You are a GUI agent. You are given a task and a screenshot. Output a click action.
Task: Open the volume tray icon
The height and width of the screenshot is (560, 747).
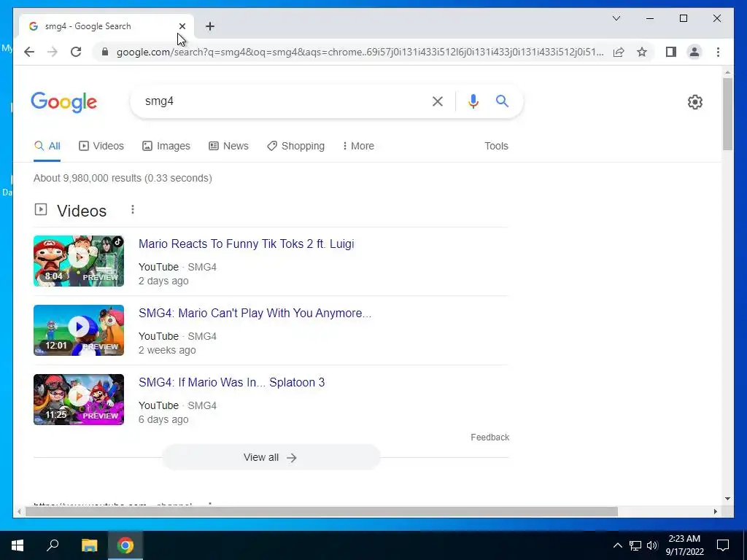point(653,545)
